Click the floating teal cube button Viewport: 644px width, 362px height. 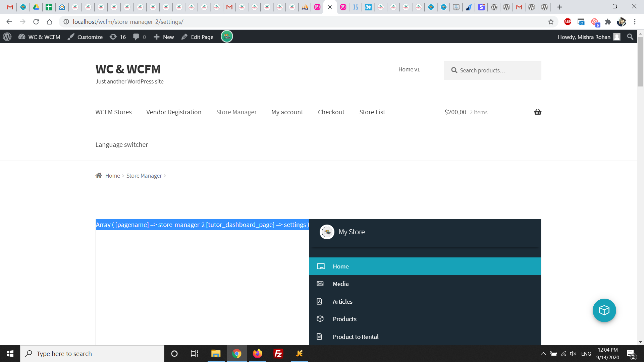604,310
